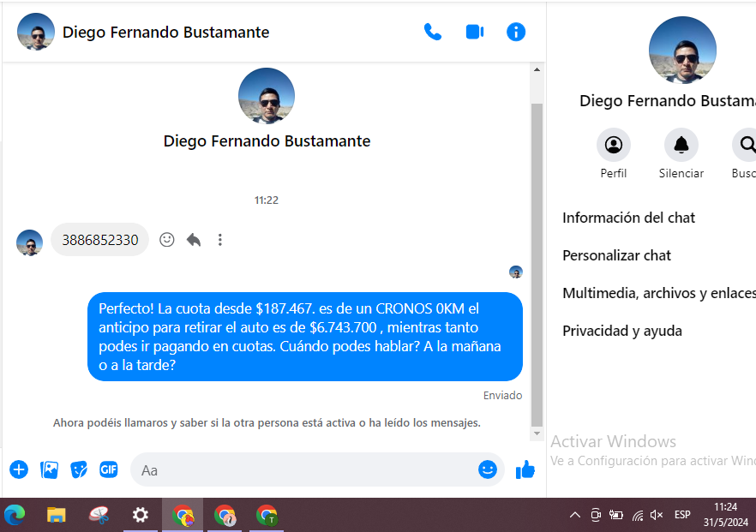The width and height of the screenshot is (756, 532).
Task: Reply to the 3886852330 message
Action: tap(194, 240)
